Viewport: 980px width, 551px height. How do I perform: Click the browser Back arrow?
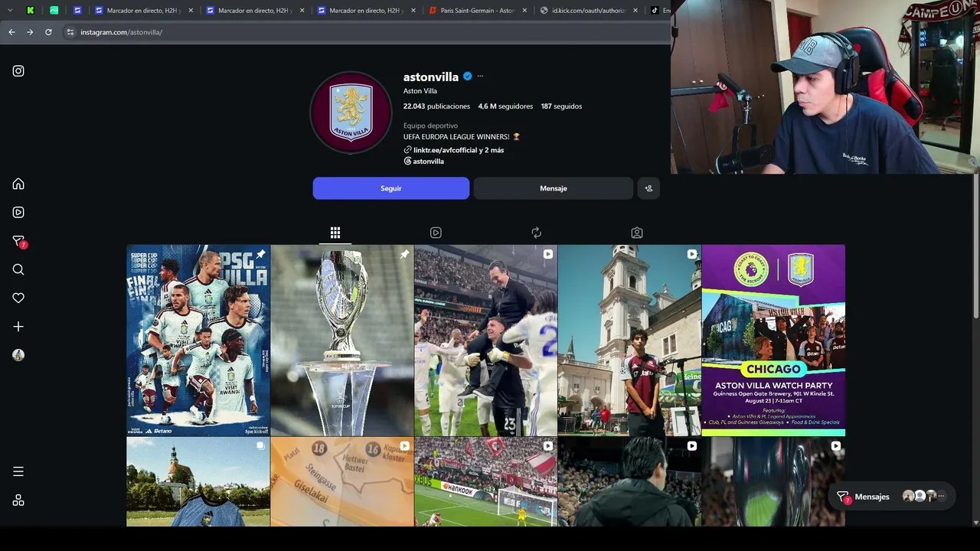coord(11,32)
